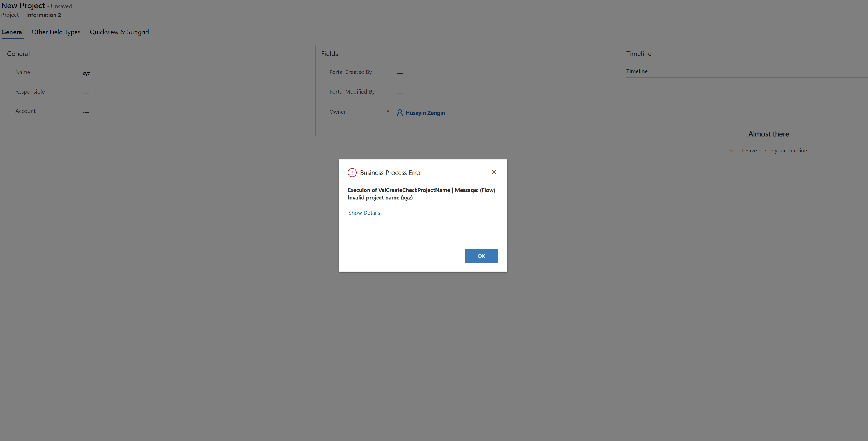Click the Portal Modified By field
This screenshot has width=868, height=441.
click(400, 93)
